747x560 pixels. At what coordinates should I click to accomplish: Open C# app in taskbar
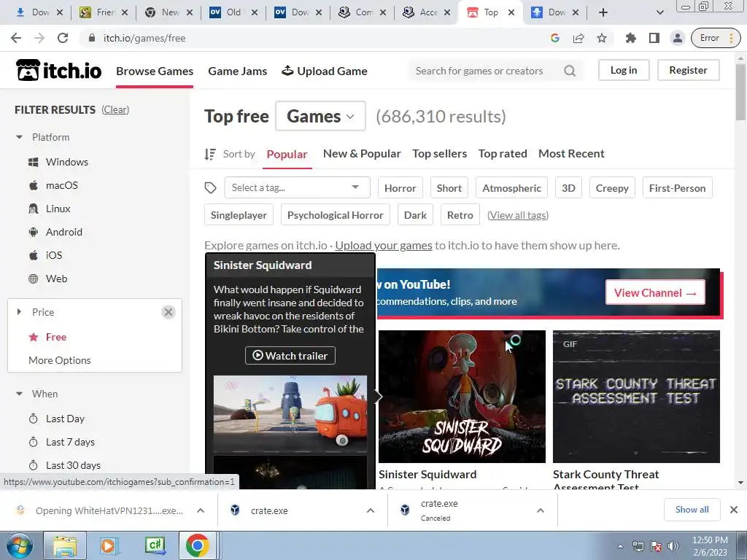click(x=155, y=545)
